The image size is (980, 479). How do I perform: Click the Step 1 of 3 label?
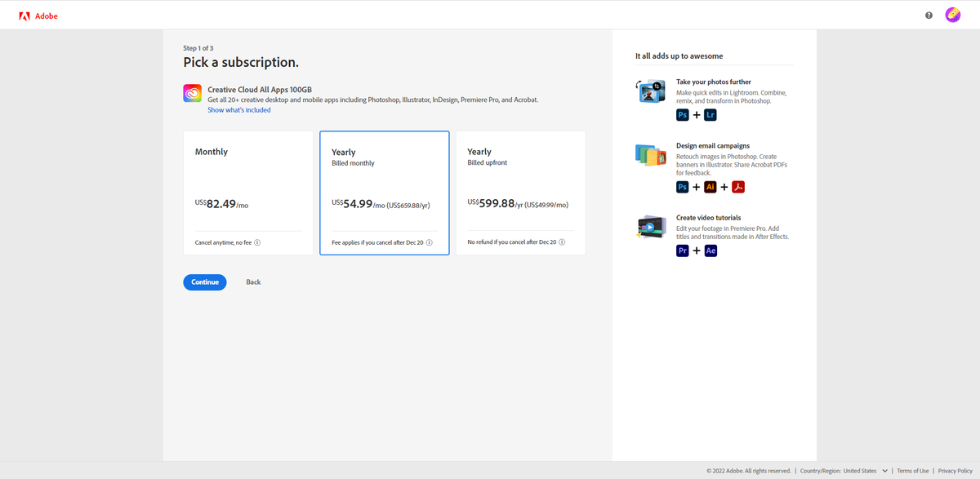click(x=198, y=48)
